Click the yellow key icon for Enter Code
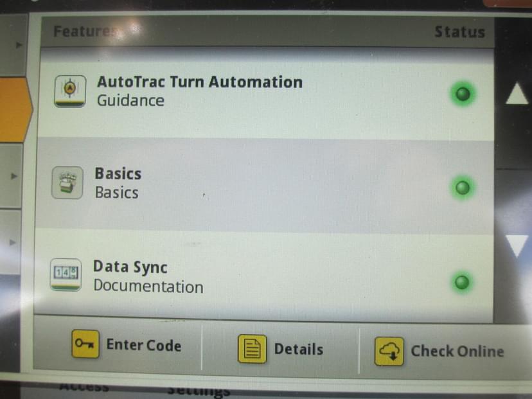The width and height of the screenshot is (532, 399). [85, 344]
